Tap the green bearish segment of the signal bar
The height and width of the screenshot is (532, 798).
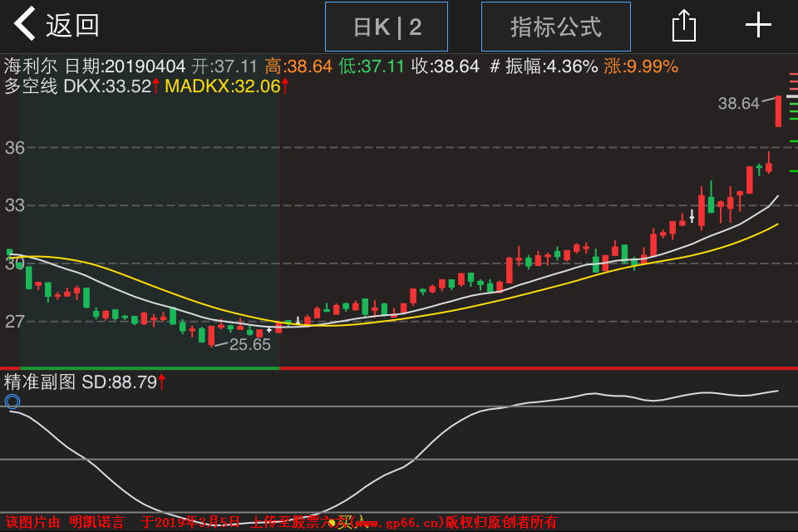click(150, 367)
